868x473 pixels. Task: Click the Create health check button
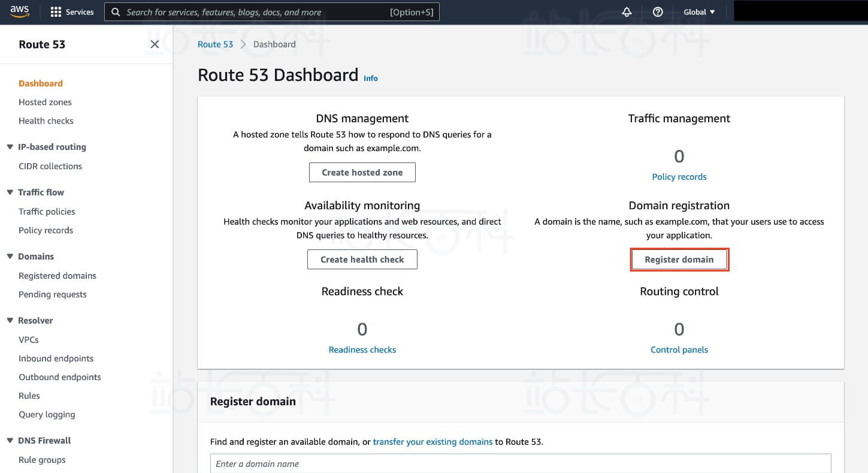(362, 260)
